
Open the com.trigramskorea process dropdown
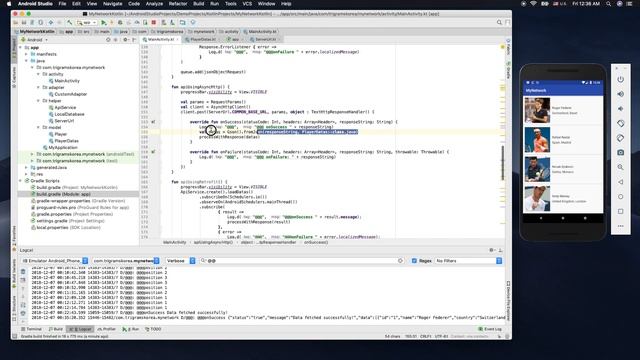click(x=126, y=260)
